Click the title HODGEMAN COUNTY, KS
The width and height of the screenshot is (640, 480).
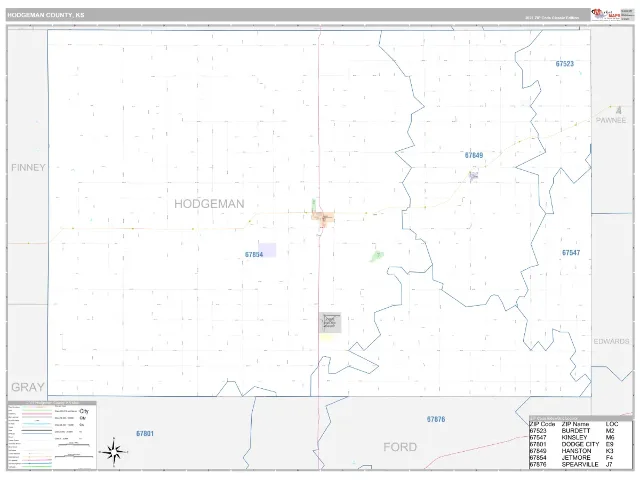(46, 15)
